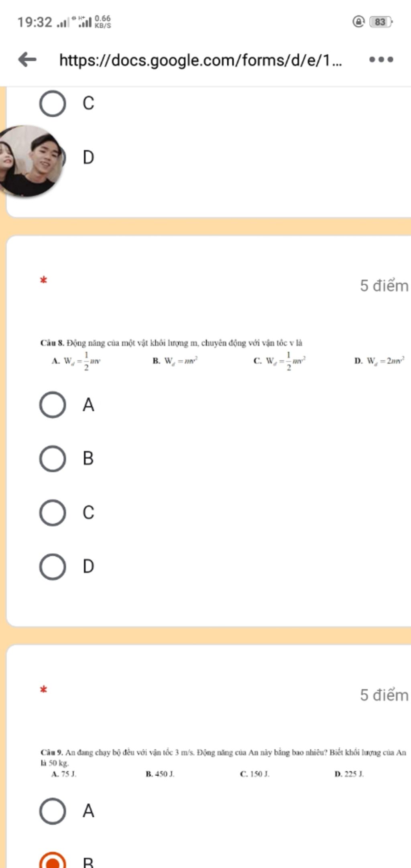Tap the network speed KB/S indicator
This screenshot has width=411, height=868.
point(103,22)
